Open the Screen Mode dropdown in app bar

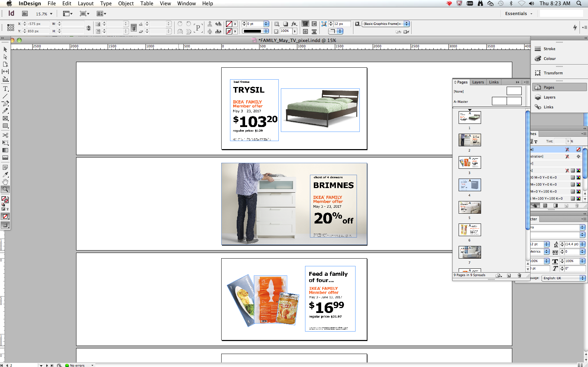85,14
